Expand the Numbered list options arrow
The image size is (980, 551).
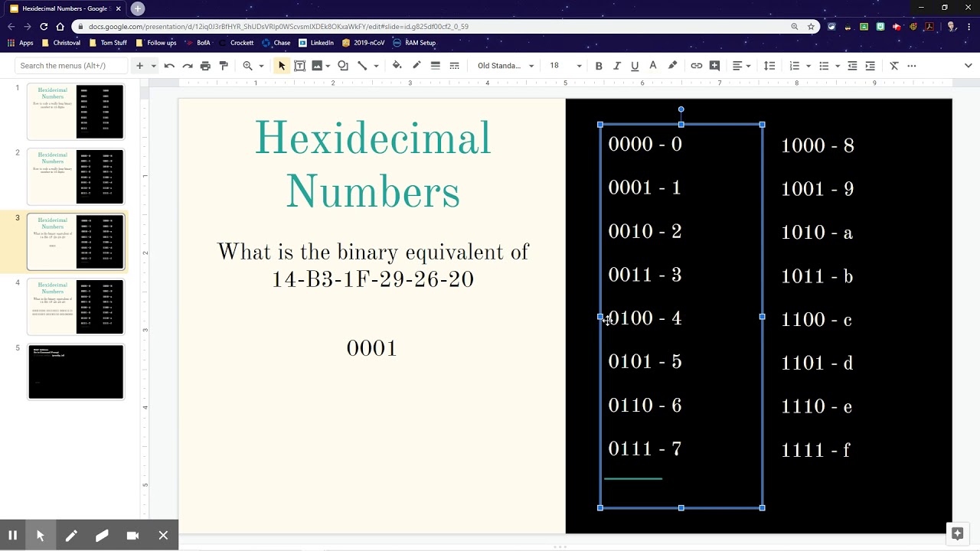click(807, 66)
